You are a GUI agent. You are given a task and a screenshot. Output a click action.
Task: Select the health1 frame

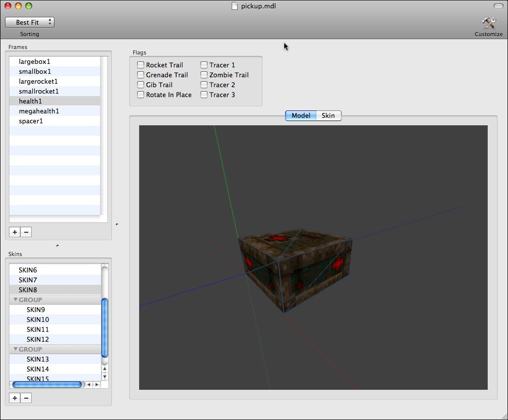pos(54,101)
